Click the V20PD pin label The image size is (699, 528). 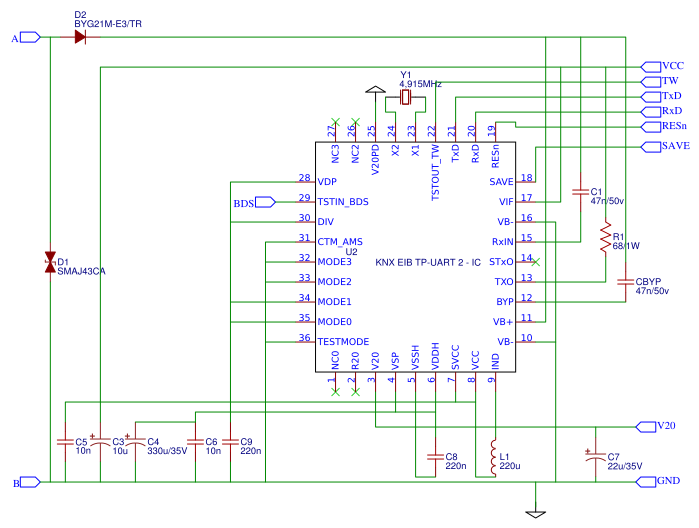point(375,160)
